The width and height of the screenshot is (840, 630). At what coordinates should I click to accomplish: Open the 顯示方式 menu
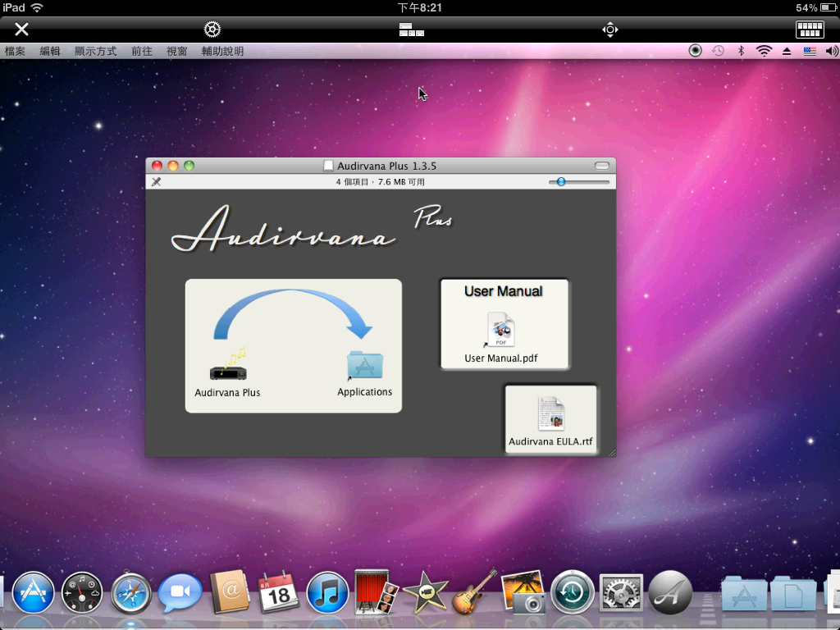[x=95, y=52]
